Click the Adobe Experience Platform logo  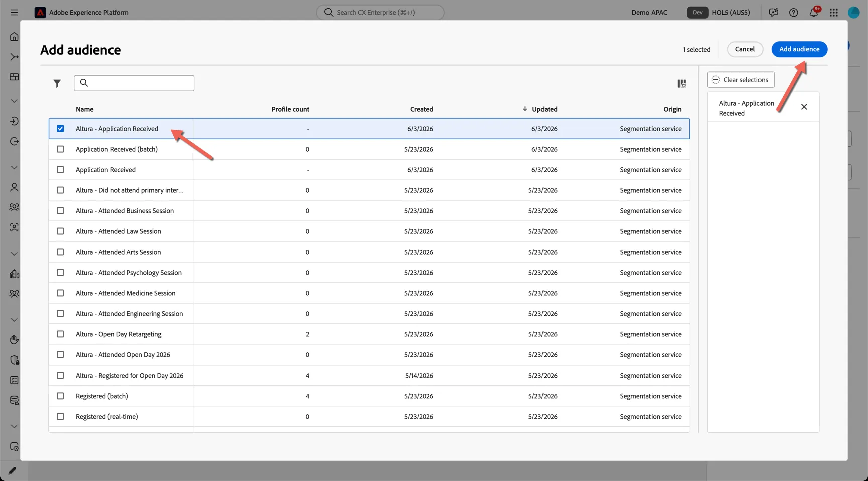click(x=40, y=12)
